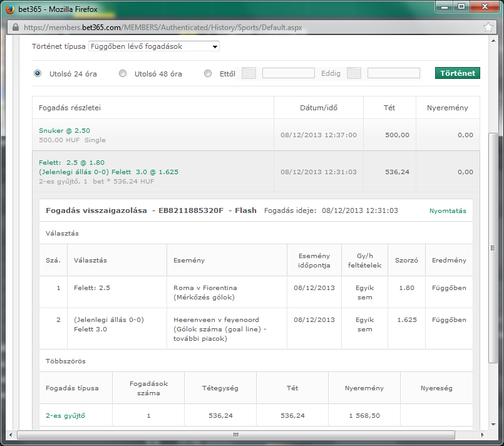Screen dimensions: 504x446
Task: Click the Ettől start date input field
Action: point(289,73)
